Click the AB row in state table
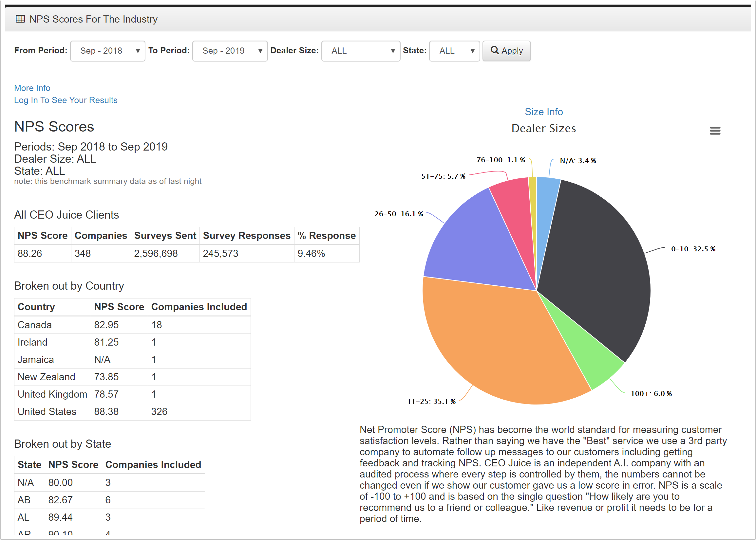The height and width of the screenshot is (540, 756). tap(109, 500)
